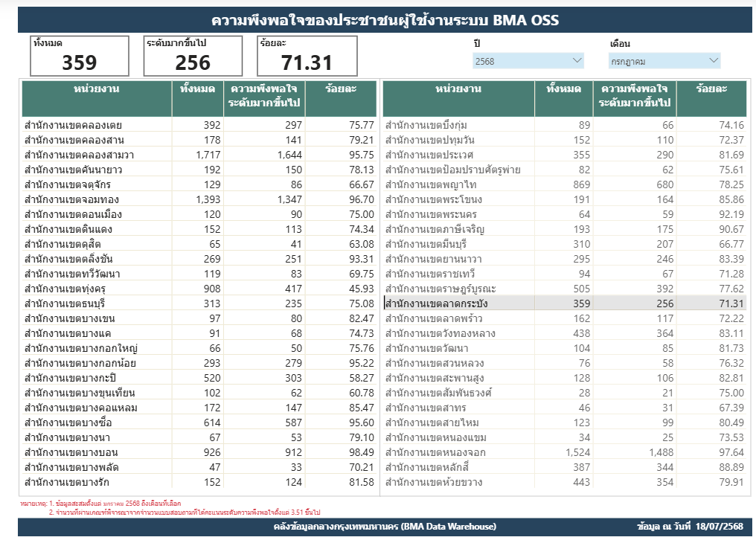The width and height of the screenshot is (756, 543).
Task: Select row สำนักงานเขตทวีวัฒนา
Action: coord(199,274)
